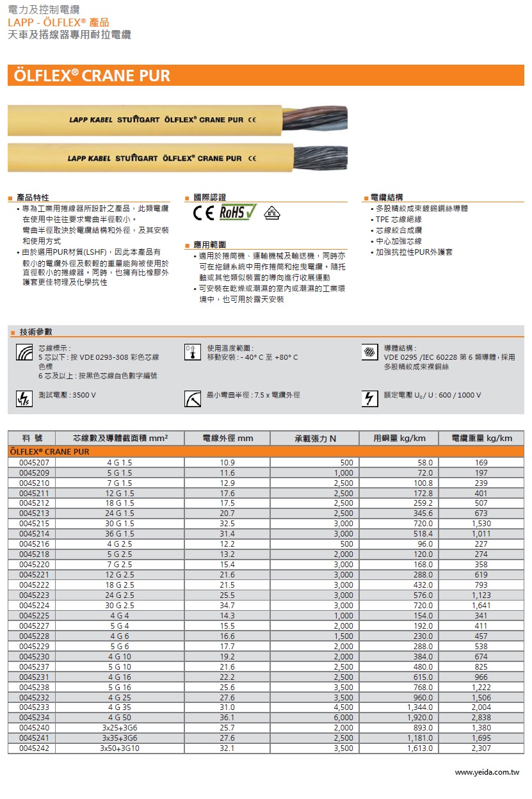Click the 3x25+3G6 cross-section cell
The image size is (532, 799).
120,728
